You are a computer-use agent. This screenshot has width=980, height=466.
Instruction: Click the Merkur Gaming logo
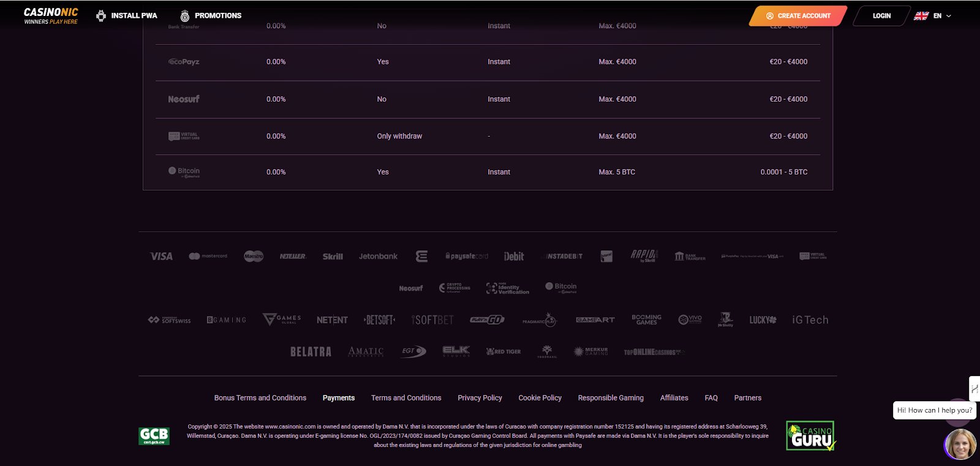pyautogui.click(x=591, y=351)
